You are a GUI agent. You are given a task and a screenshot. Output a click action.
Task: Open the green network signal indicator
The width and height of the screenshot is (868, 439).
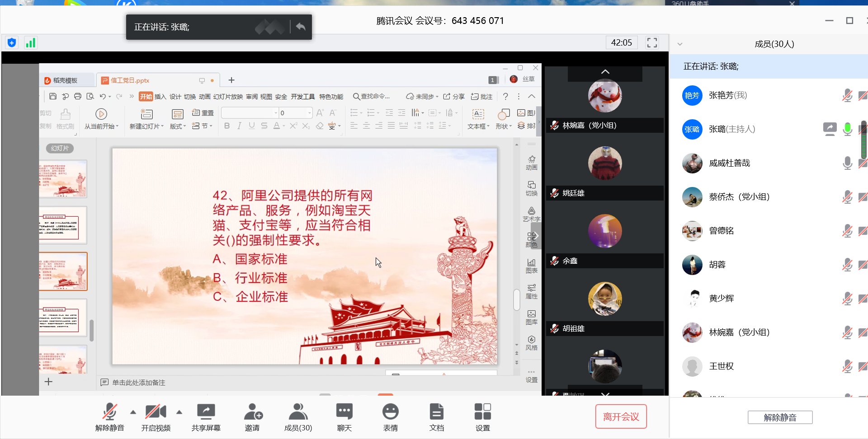30,43
